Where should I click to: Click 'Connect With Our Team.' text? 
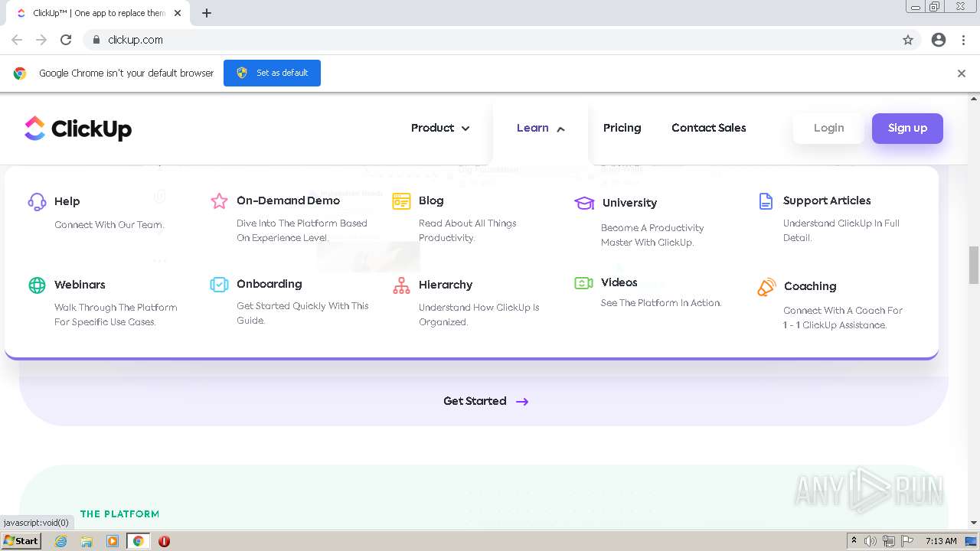coord(109,225)
